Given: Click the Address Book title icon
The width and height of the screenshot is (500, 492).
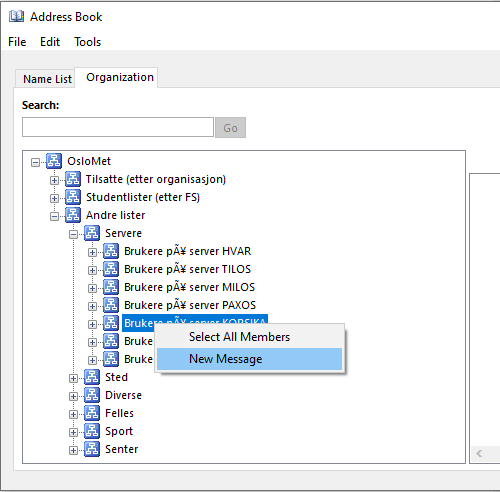Looking at the screenshot, I should [16, 16].
